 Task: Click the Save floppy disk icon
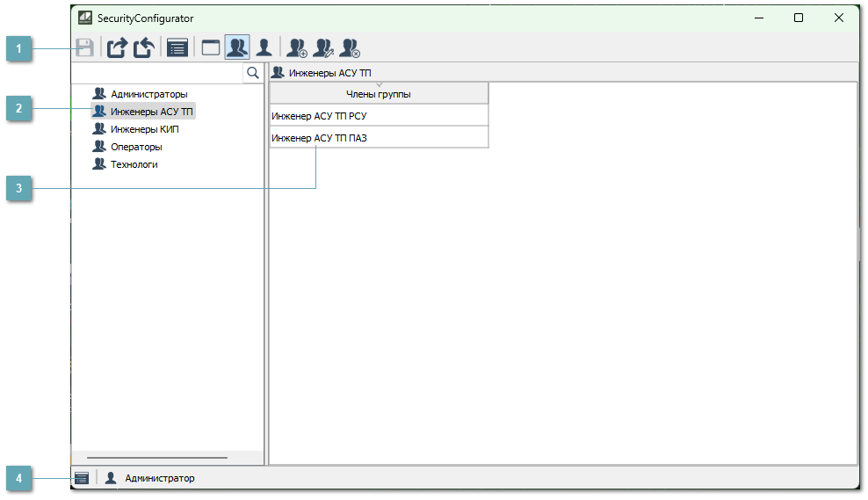coord(85,47)
